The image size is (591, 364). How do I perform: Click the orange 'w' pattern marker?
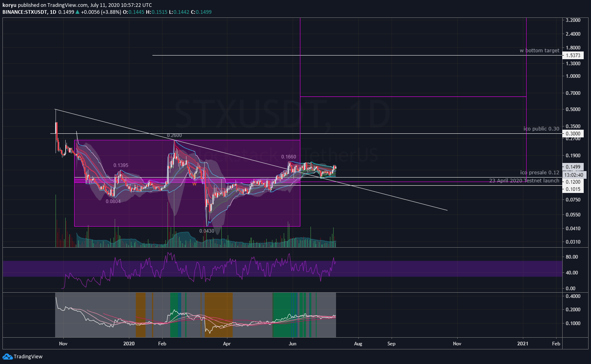coord(194,184)
